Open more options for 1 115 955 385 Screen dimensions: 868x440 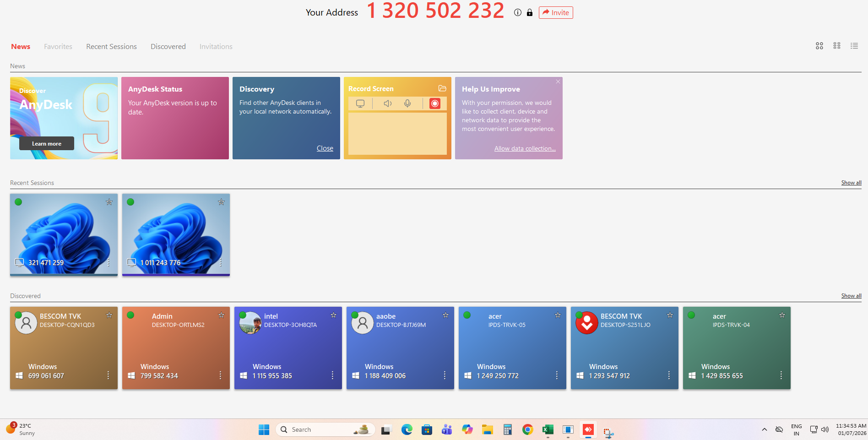pyautogui.click(x=332, y=375)
